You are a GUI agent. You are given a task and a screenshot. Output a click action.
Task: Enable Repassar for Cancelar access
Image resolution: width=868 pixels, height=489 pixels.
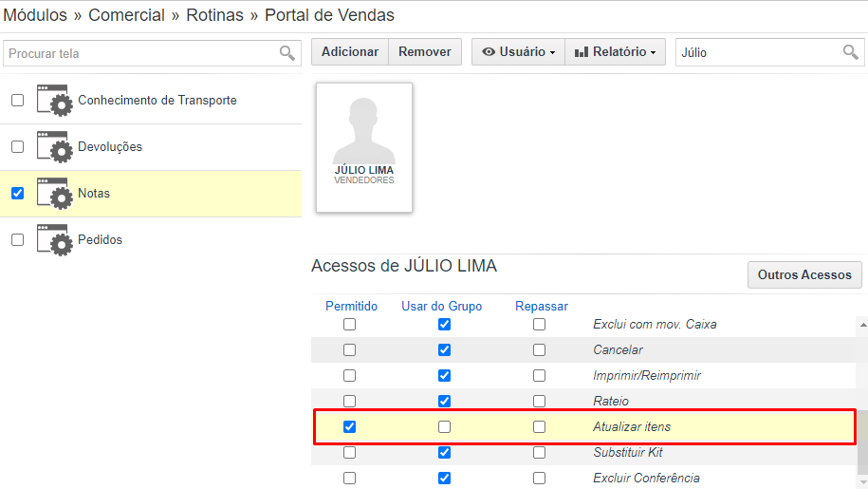click(539, 350)
